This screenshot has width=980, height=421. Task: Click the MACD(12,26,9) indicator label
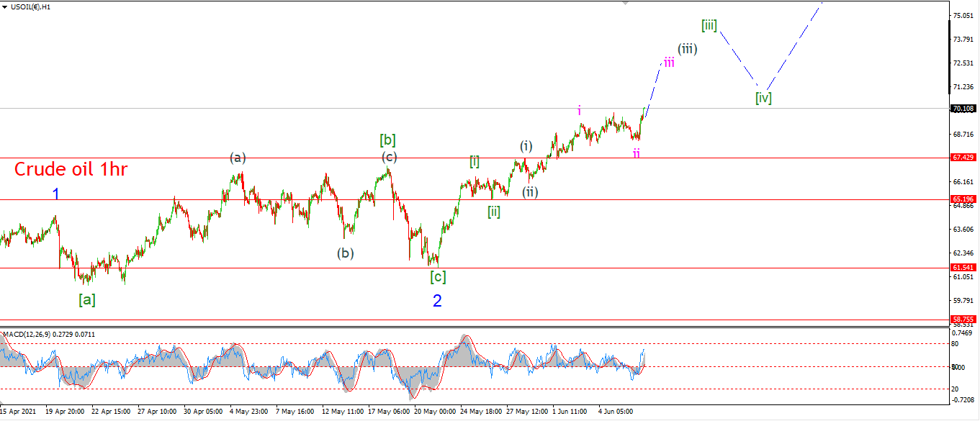click(x=27, y=335)
